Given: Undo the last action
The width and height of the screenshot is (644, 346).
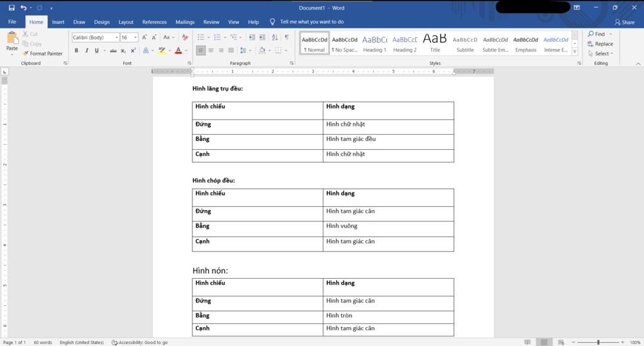Looking at the screenshot, I should (23, 8).
